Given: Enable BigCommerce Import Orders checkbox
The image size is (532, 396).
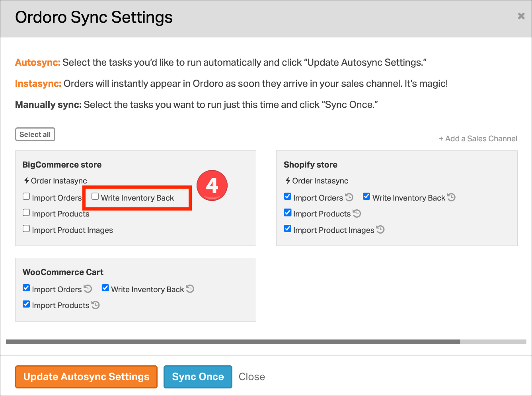Looking at the screenshot, I should point(26,196).
